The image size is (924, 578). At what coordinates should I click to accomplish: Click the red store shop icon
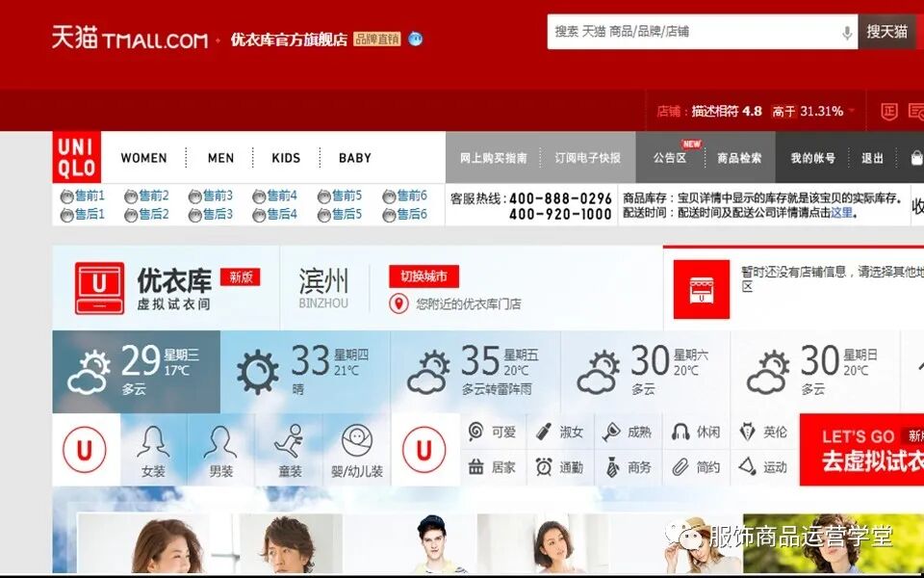pos(702,290)
